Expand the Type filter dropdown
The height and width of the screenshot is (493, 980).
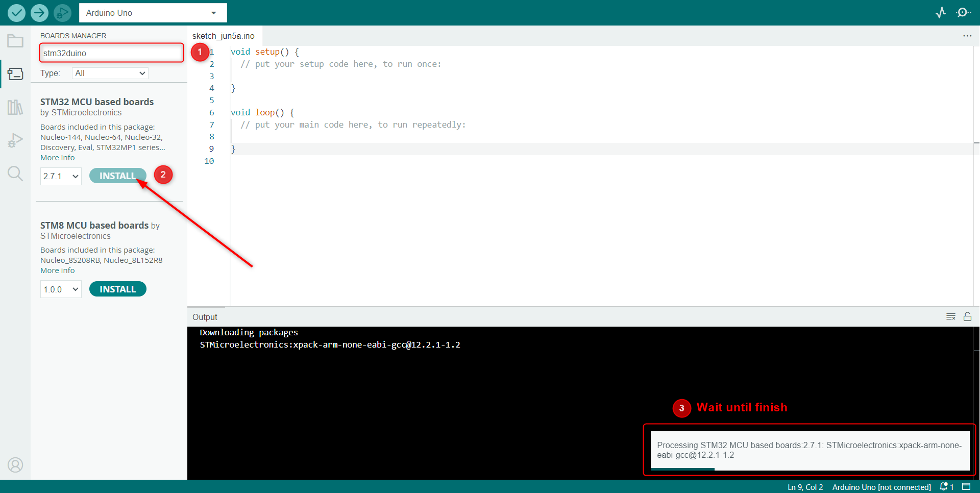(110, 73)
